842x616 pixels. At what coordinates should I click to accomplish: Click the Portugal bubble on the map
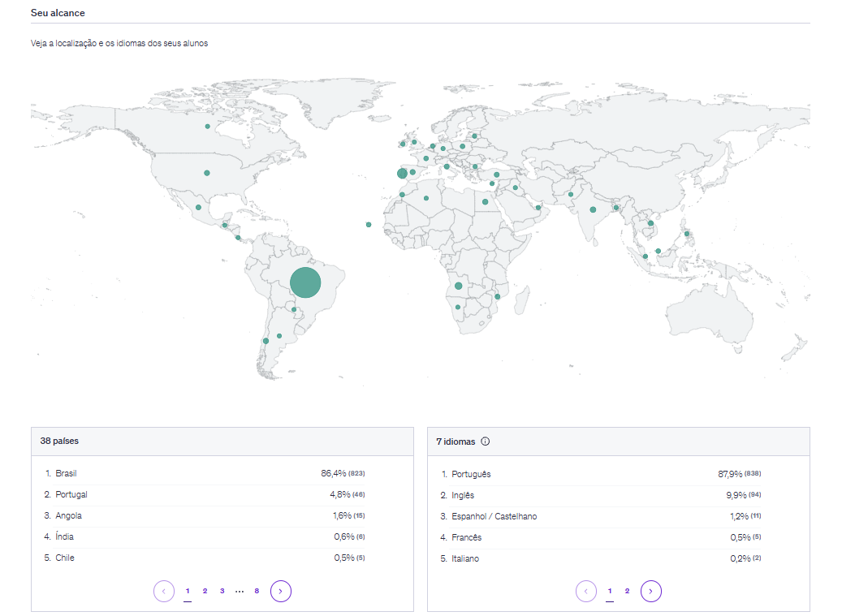click(402, 174)
